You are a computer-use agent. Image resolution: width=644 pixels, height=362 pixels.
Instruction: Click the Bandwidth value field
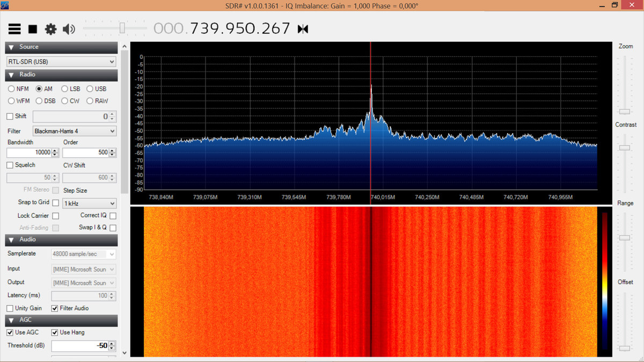pos(29,152)
